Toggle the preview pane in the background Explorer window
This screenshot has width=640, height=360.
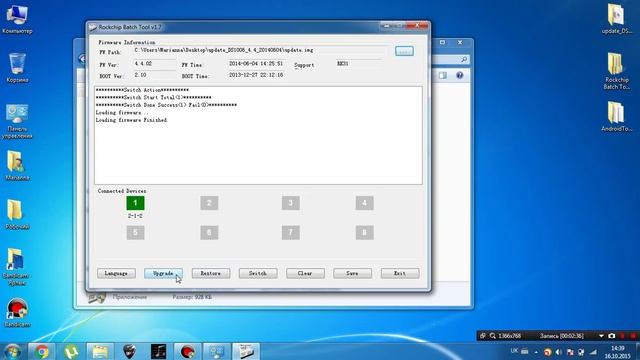tap(443, 76)
